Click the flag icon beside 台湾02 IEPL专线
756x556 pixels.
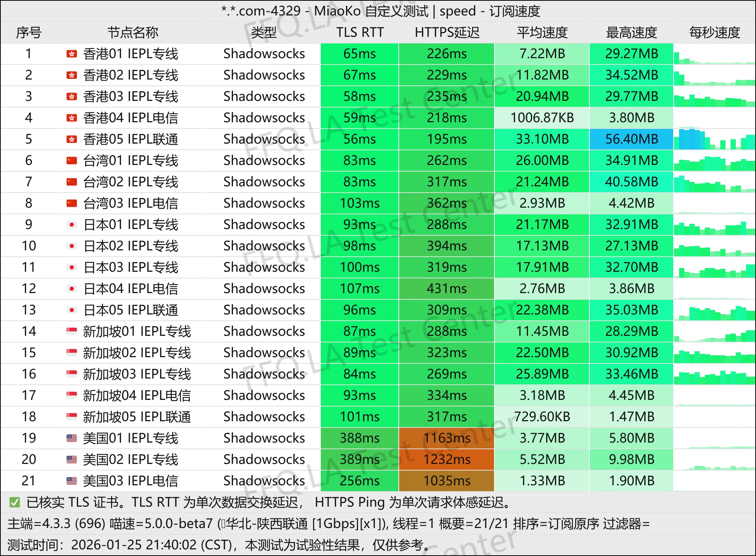point(72,182)
